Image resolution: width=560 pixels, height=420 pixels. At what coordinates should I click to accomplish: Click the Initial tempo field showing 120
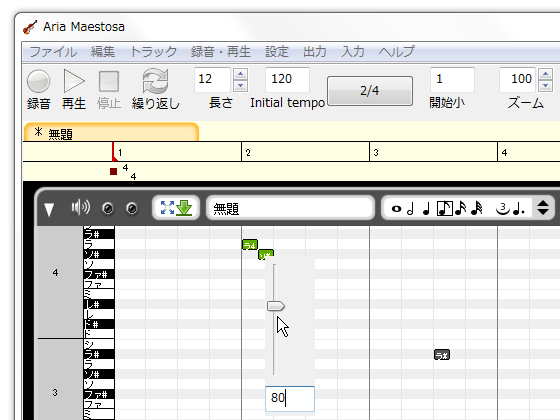(x=287, y=79)
